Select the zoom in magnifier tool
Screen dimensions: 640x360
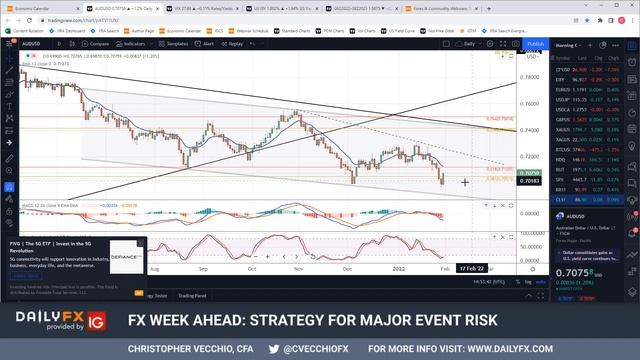click(x=9, y=170)
